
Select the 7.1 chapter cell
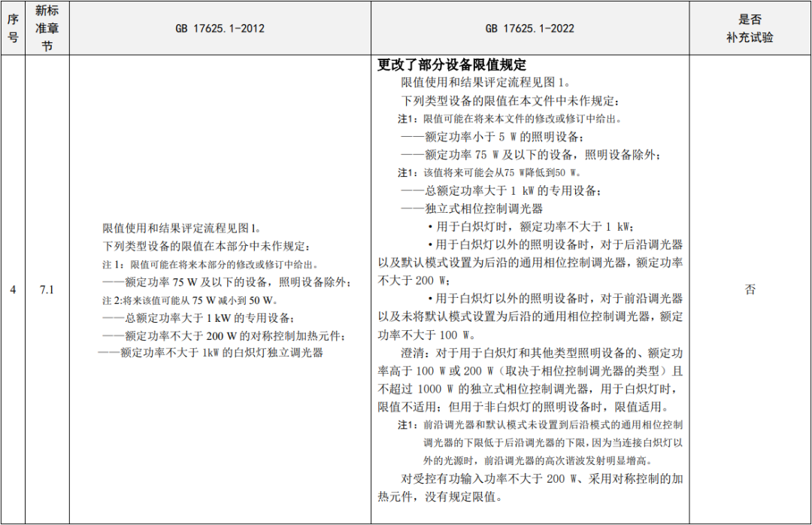[47, 290]
